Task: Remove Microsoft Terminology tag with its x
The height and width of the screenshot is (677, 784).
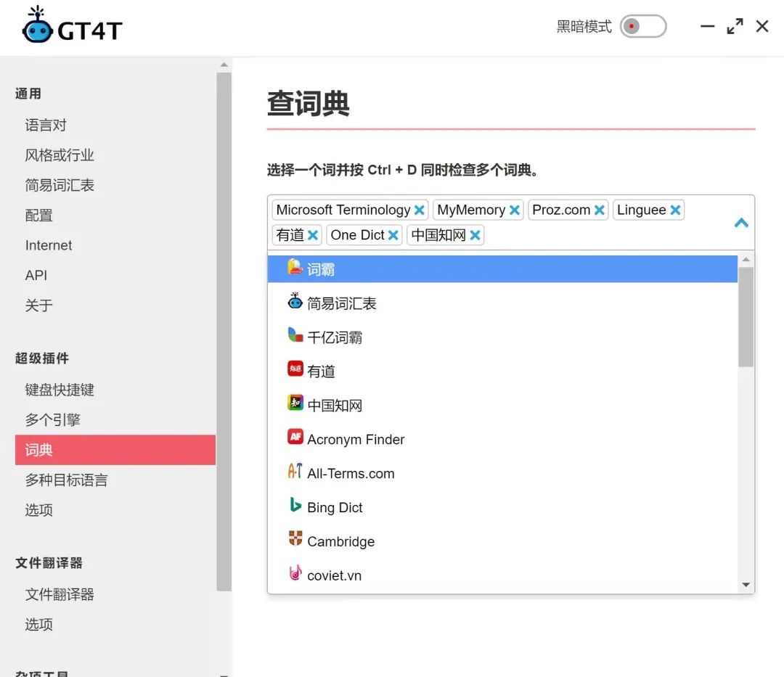Action: point(420,210)
